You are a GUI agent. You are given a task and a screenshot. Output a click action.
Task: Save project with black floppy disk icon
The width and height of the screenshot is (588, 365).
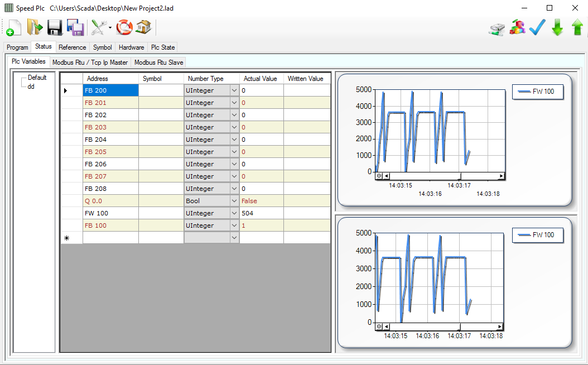pyautogui.click(x=54, y=27)
